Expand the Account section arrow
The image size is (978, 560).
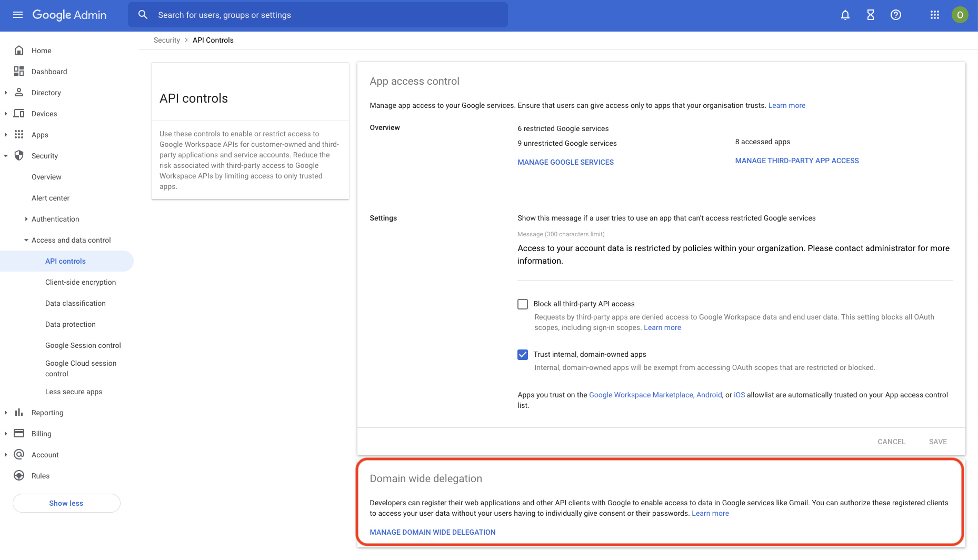(x=6, y=455)
